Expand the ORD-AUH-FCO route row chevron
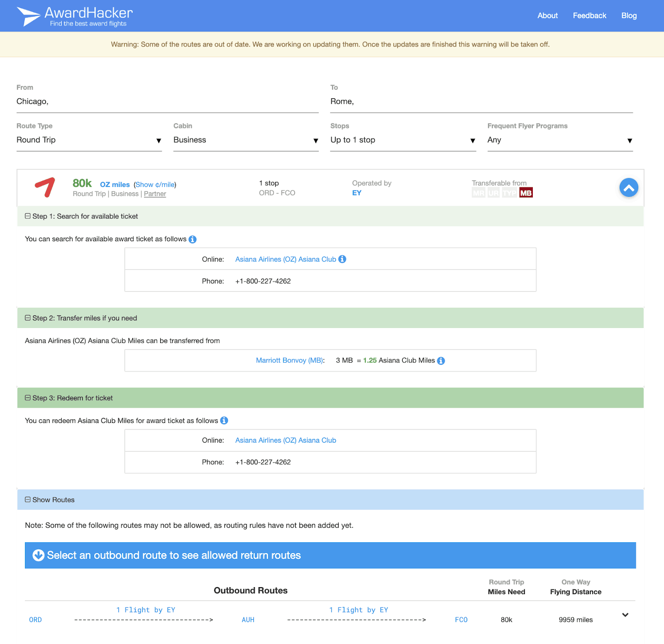The height and width of the screenshot is (644, 664). coord(625,615)
